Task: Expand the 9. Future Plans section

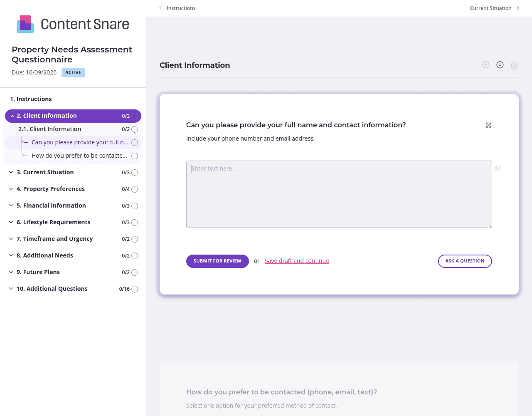Action: click(11, 272)
